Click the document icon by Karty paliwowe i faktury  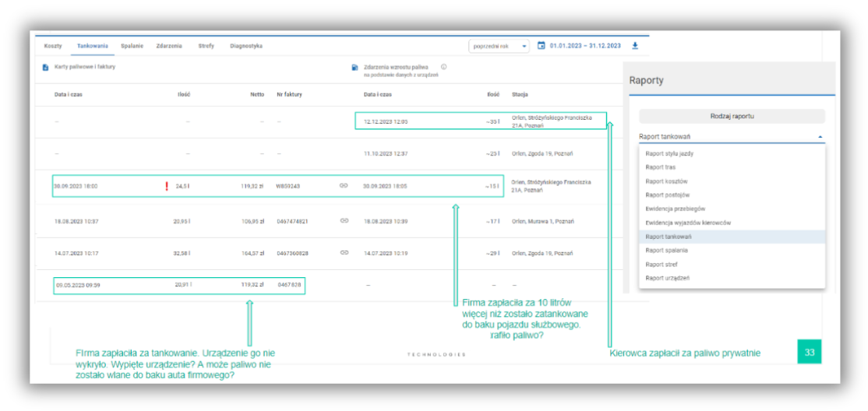[x=46, y=68]
